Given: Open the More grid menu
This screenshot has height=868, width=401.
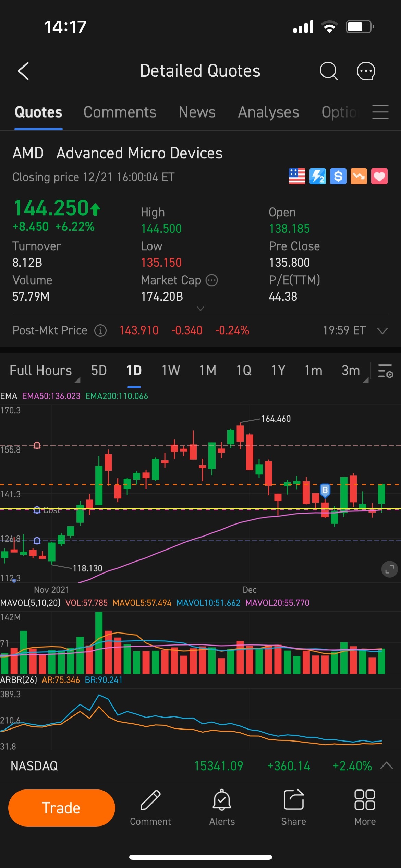Looking at the screenshot, I should pos(365,807).
